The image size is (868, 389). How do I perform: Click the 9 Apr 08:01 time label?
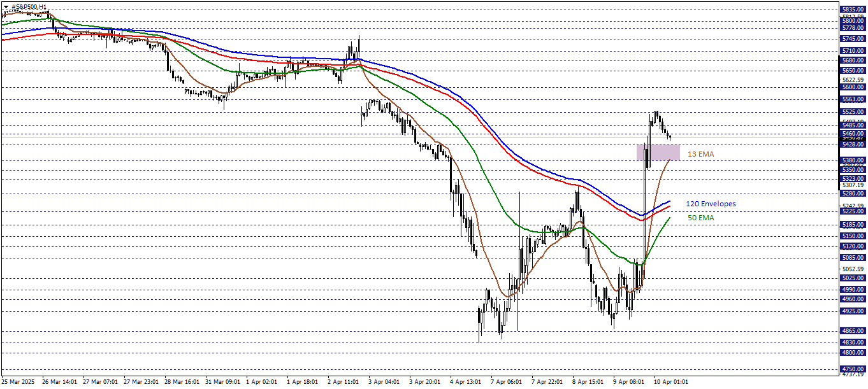coord(630,382)
